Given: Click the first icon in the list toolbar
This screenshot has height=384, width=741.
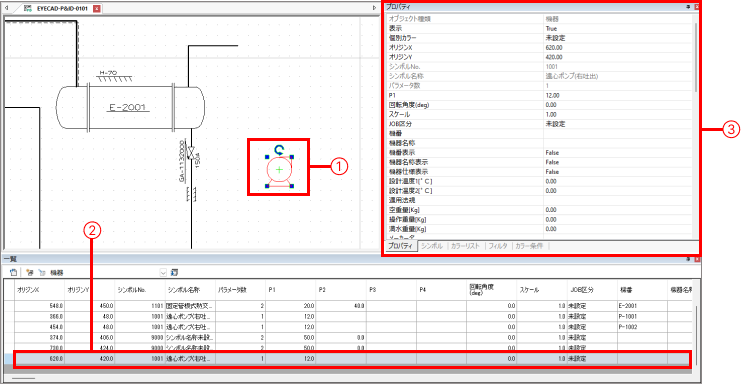Looking at the screenshot, I should point(13,273).
